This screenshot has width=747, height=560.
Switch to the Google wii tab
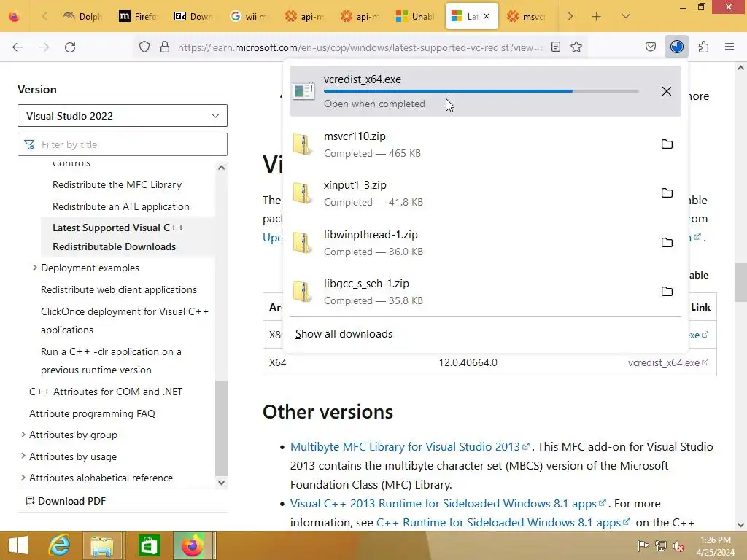(x=249, y=16)
